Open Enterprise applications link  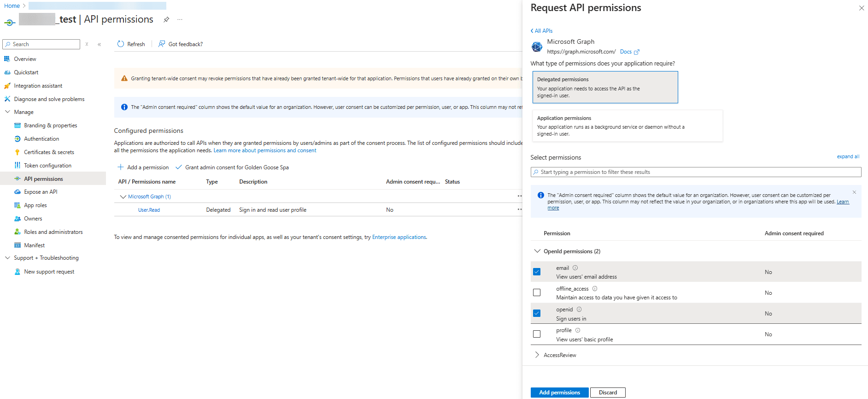coord(399,237)
